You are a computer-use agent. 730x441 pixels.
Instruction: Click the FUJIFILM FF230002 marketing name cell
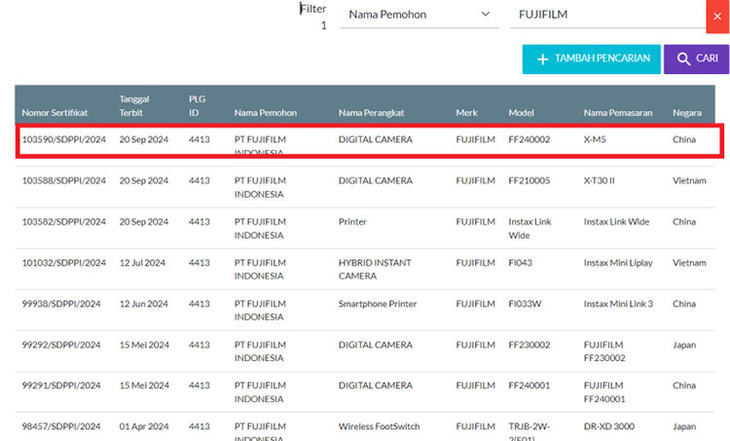pos(604,351)
